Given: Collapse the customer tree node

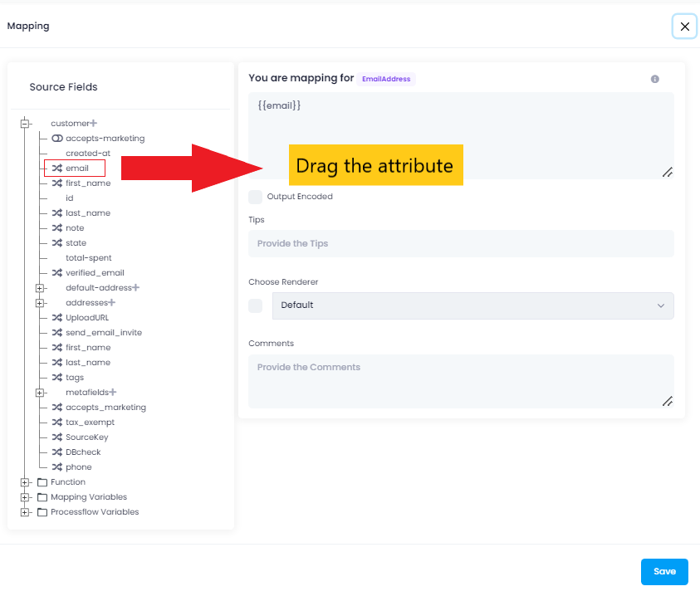Looking at the screenshot, I should pos(25,124).
